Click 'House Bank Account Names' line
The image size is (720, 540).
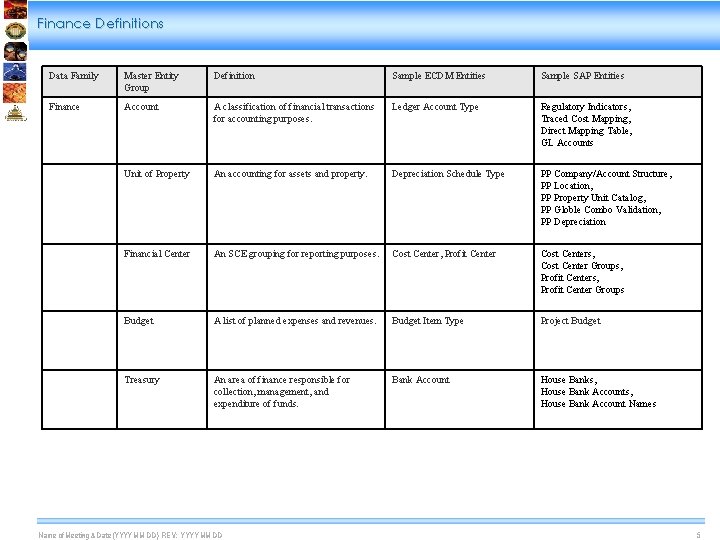pyautogui.click(x=598, y=404)
